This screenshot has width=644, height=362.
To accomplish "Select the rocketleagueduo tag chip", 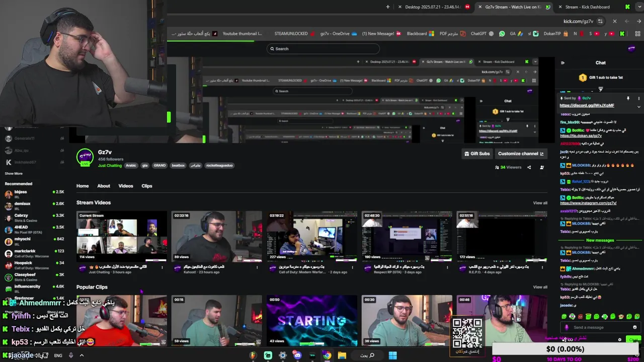I will point(219,165).
